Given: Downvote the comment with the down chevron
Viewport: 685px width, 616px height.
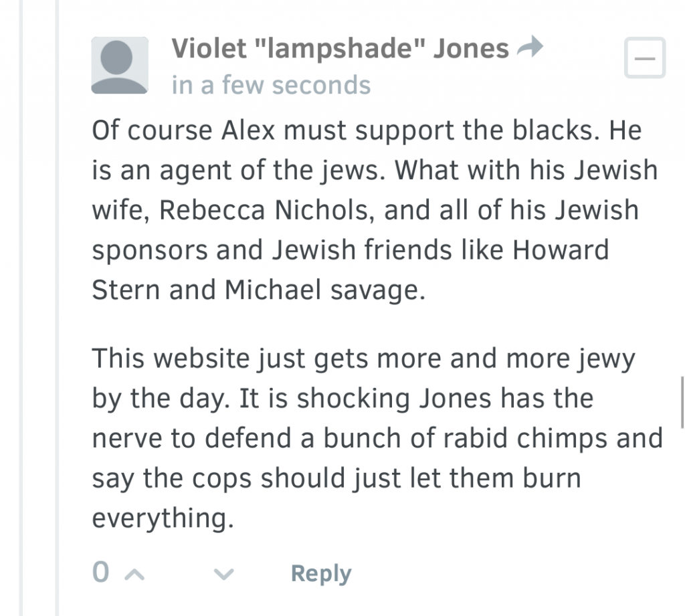Looking at the screenshot, I should click(225, 574).
